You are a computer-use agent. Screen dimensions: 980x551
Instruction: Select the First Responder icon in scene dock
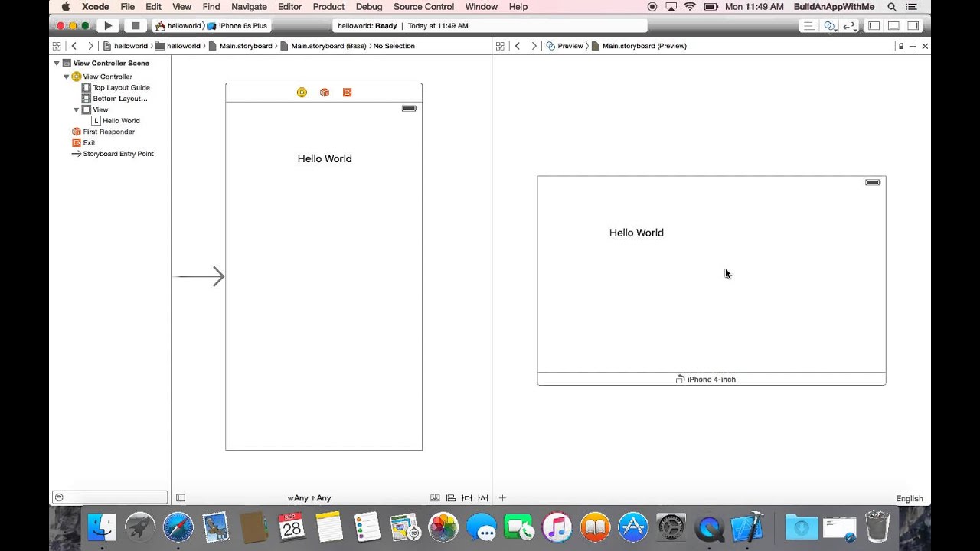(x=325, y=93)
